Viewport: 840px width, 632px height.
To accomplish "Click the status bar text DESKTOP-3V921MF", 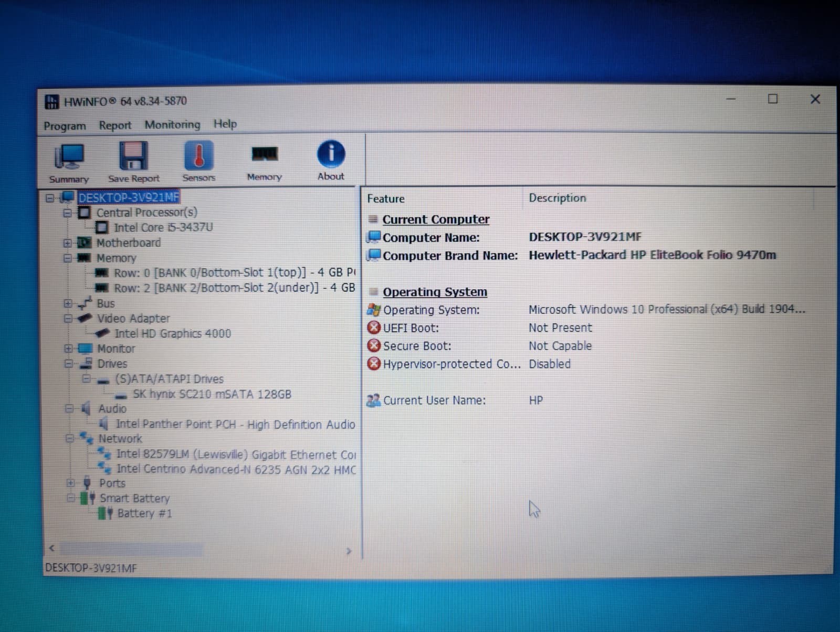I will (x=91, y=568).
